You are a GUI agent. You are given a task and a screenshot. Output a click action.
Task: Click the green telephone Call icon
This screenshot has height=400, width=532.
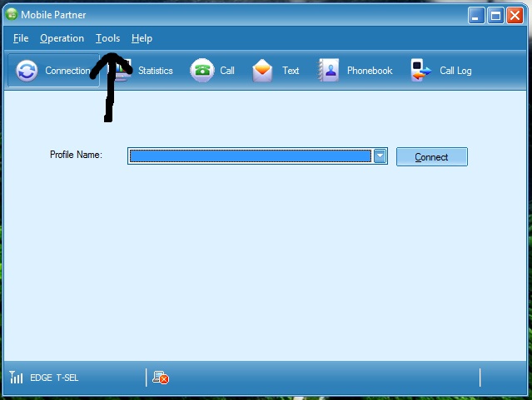[201, 71]
